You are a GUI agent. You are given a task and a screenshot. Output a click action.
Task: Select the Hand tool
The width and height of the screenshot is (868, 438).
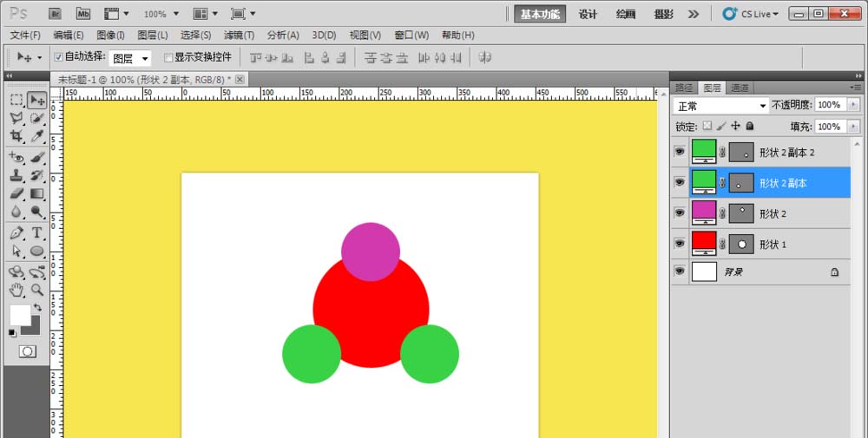[16, 290]
